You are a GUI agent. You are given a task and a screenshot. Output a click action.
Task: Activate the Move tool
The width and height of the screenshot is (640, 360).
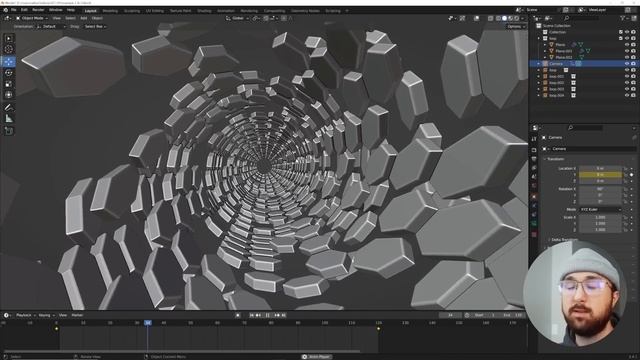pyautogui.click(x=9, y=62)
